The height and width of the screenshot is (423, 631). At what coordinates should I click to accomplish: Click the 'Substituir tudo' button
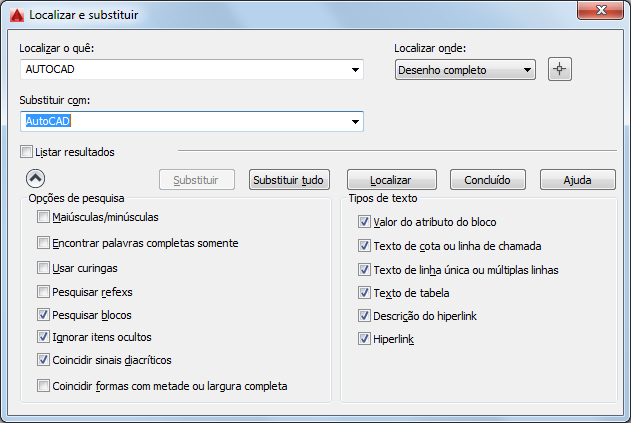tap(289, 180)
